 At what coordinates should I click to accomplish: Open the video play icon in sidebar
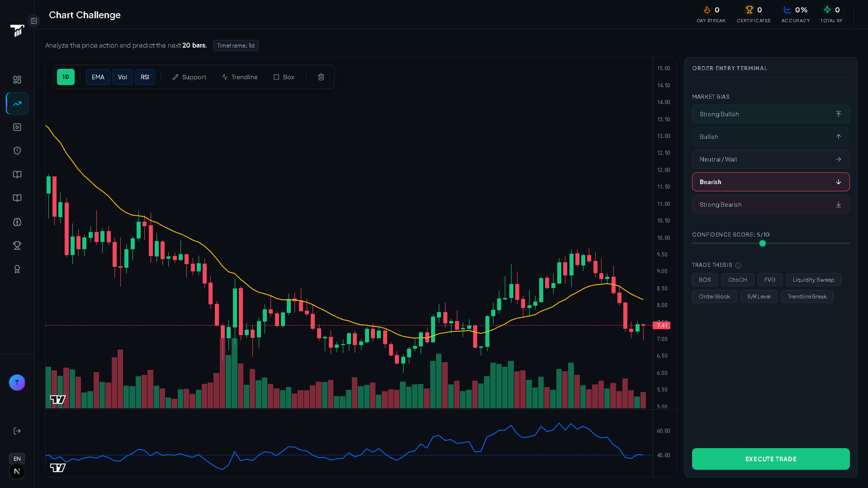click(x=17, y=127)
